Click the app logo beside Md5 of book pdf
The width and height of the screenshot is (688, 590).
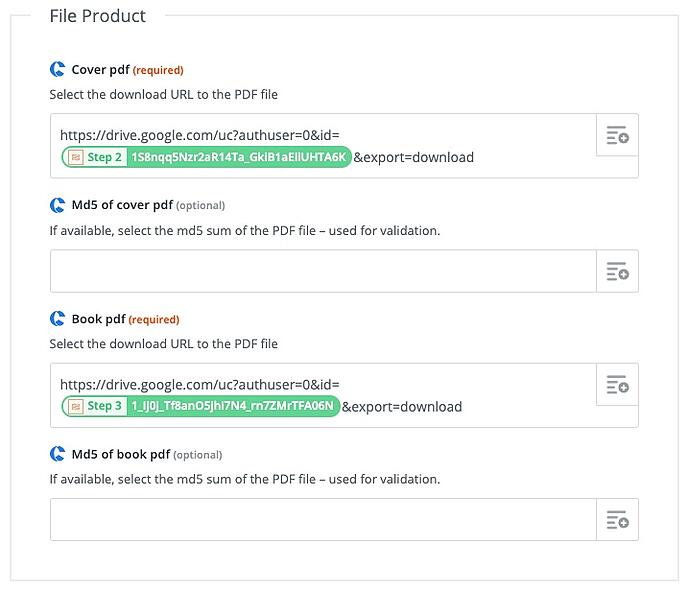tap(57, 454)
